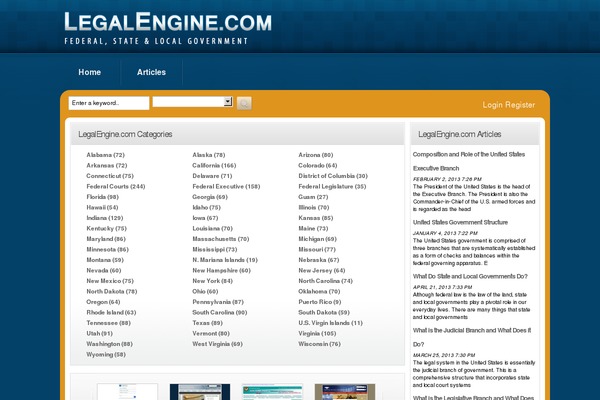This screenshot has height=400, width=600.
Task: Open the Colorado (64) category
Action: point(318,165)
